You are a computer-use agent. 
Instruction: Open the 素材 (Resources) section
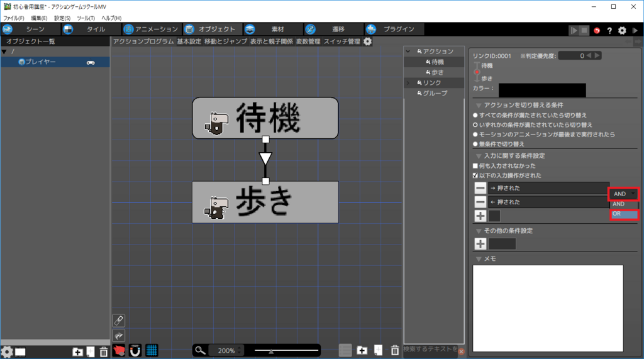click(x=273, y=29)
